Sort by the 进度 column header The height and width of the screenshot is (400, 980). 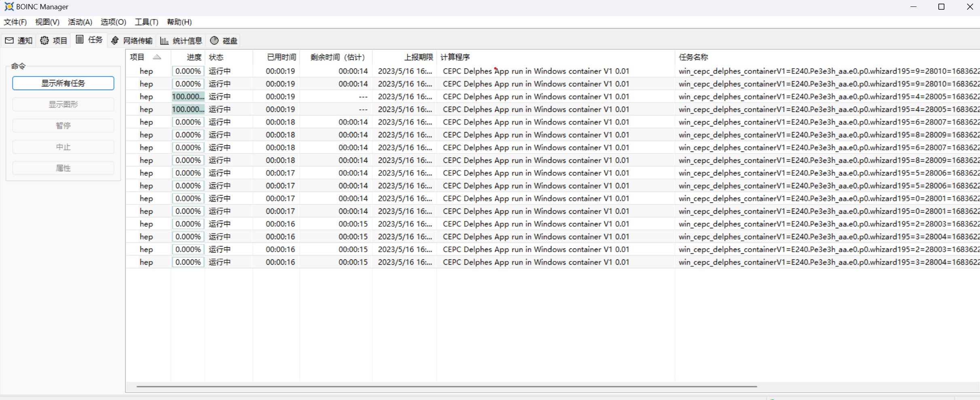(188, 57)
